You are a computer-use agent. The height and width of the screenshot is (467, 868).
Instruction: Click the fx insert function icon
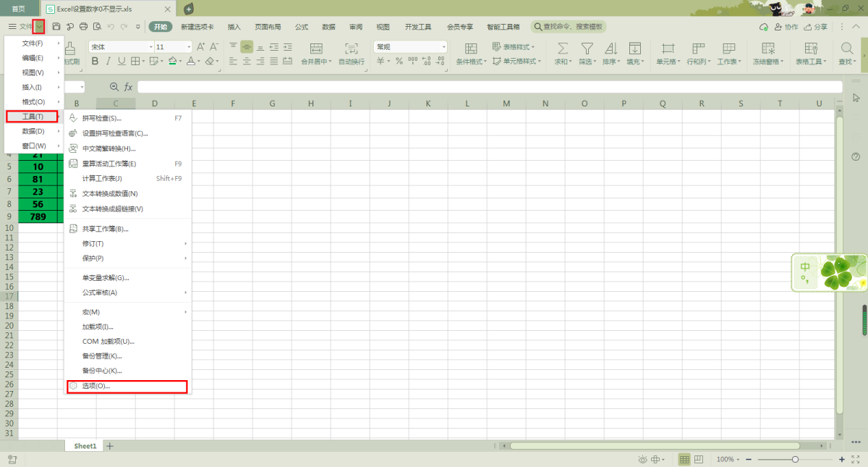[x=128, y=87]
